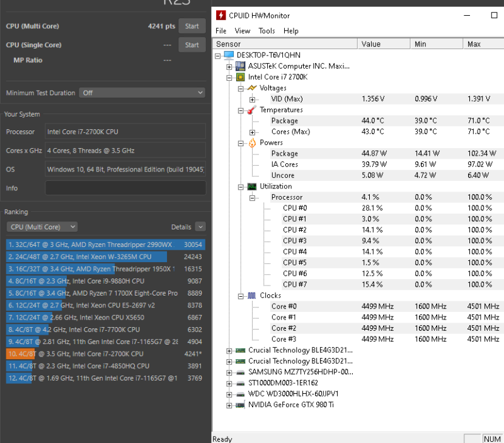The height and width of the screenshot is (443, 504).
Task: Expand the Cores (Max) temperature entry
Action: click(253, 132)
